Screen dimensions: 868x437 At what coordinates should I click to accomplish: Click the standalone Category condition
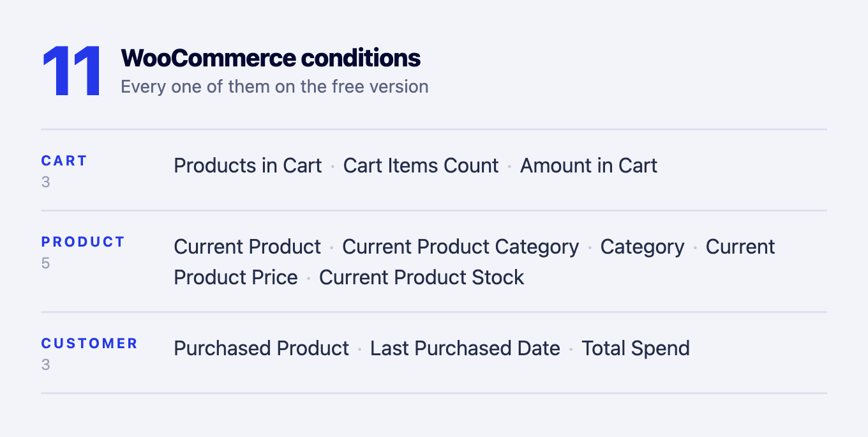[642, 247]
